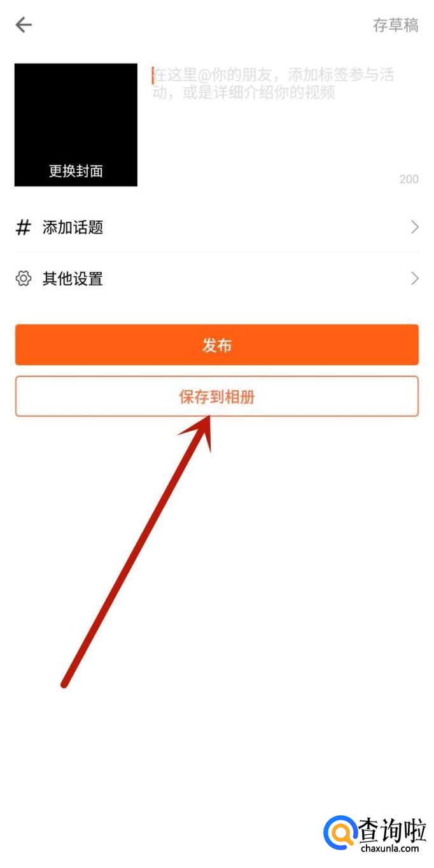This screenshot has width=434, height=868.
Task: Tap 保存到相册 to save video
Action: point(217,396)
